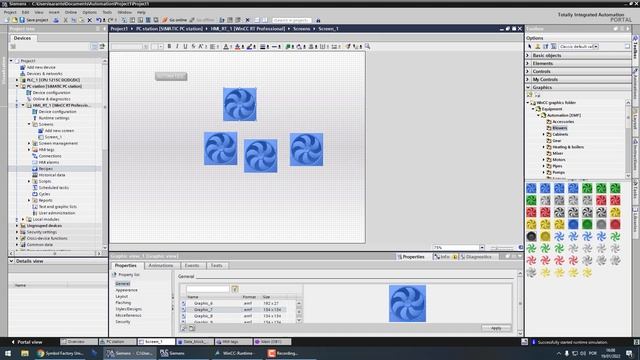Switch to the Texts tab
The height and width of the screenshot is (360, 640).
pos(216,265)
